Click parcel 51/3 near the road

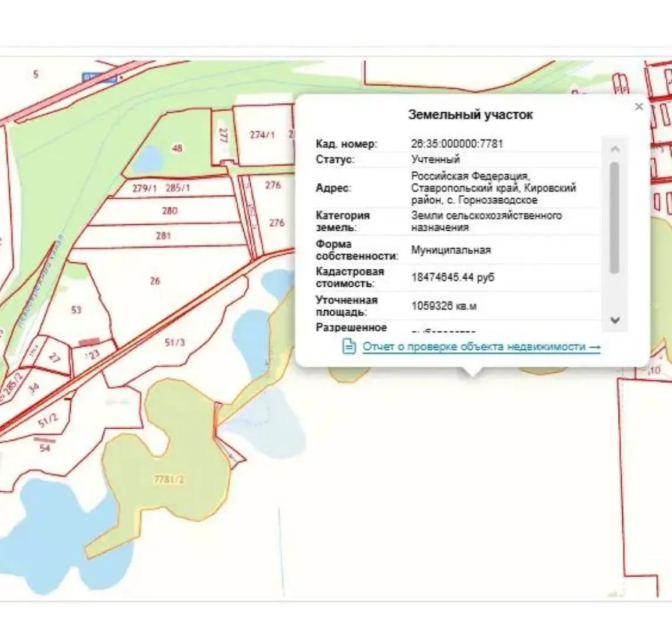point(175,342)
